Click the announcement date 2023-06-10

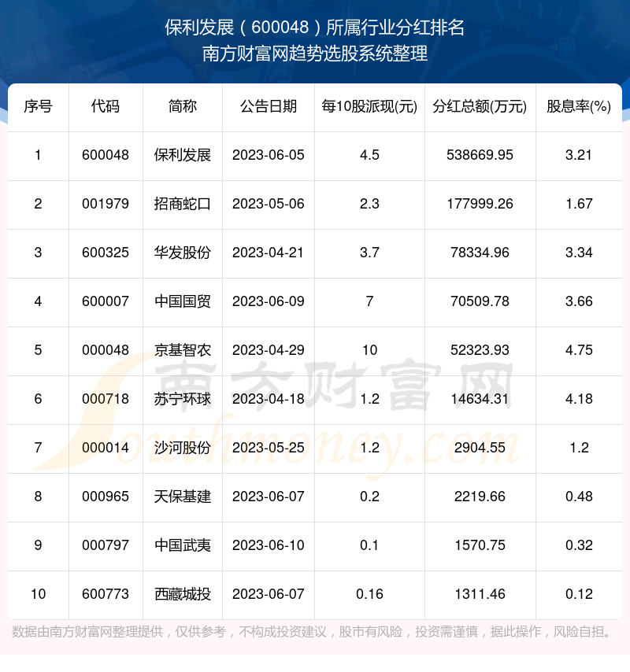coord(269,545)
